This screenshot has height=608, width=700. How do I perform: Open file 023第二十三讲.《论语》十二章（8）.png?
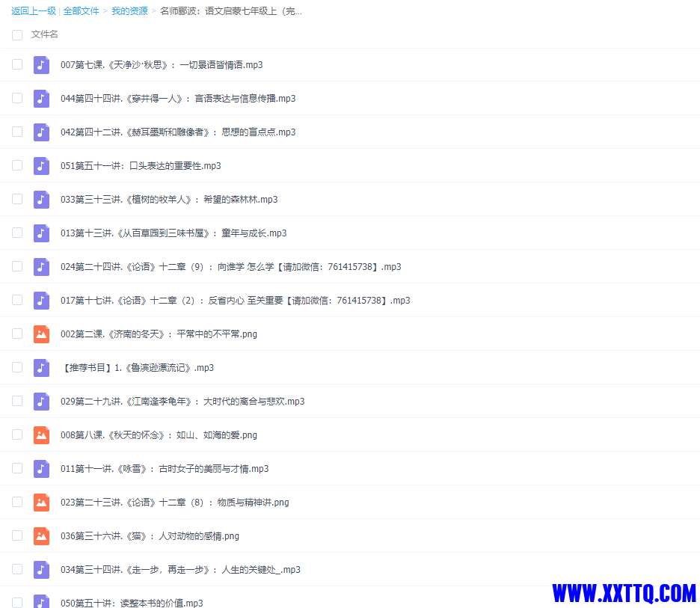click(175, 503)
